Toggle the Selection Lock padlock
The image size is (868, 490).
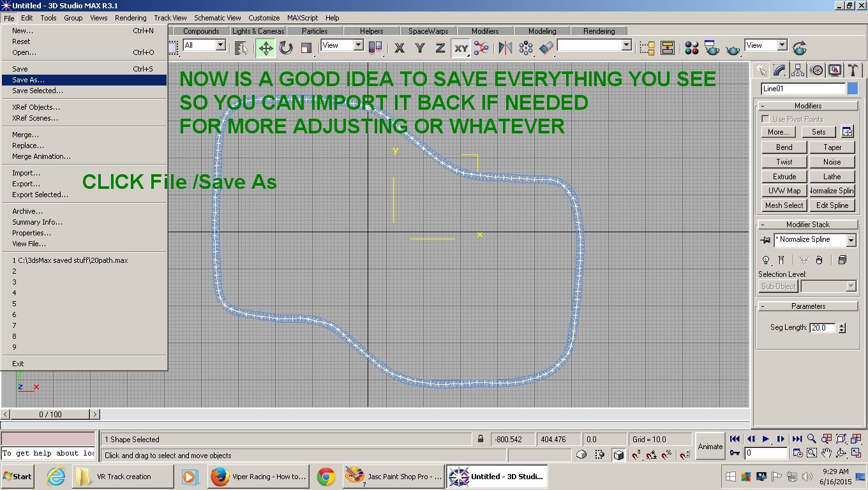point(480,439)
